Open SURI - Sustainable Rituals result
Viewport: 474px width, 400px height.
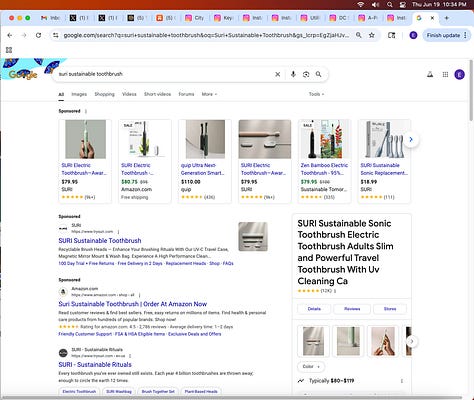[x=95, y=365]
